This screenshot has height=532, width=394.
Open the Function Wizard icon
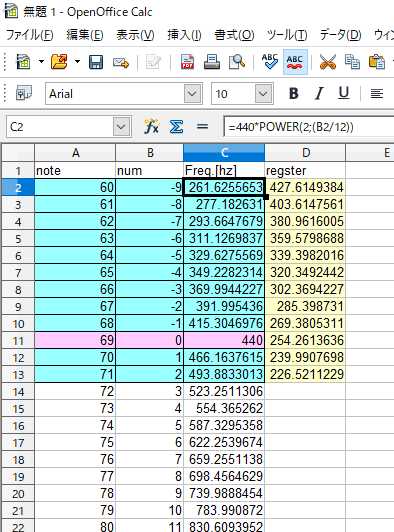(x=151, y=127)
